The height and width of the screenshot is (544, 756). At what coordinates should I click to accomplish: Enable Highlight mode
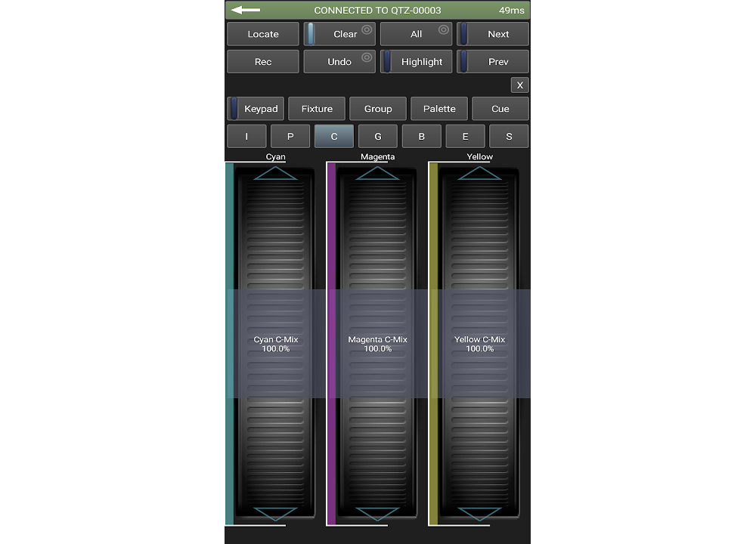click(x=417, y=61)
